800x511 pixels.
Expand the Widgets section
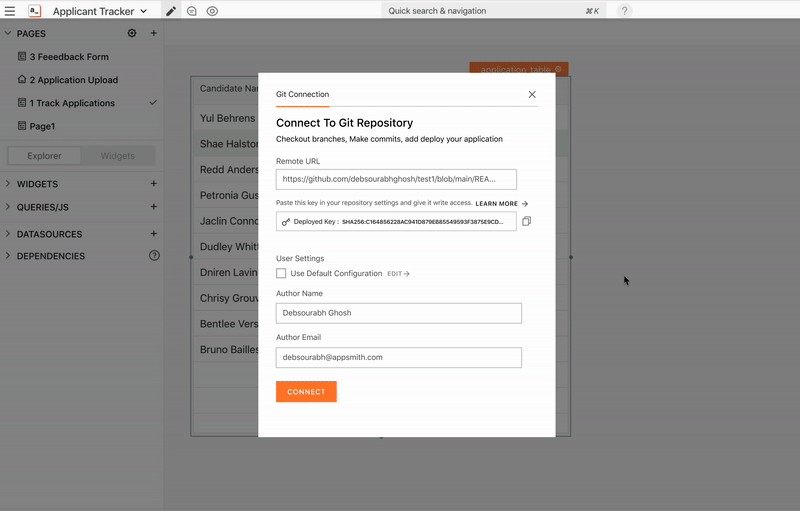click(8, 184)
